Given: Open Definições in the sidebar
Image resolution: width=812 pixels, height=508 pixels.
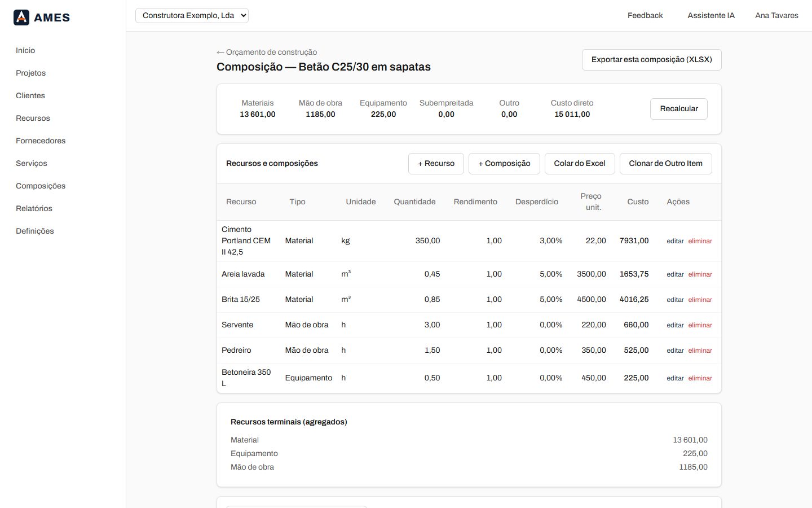Looking at the screenshot, I should click(35, 231).
